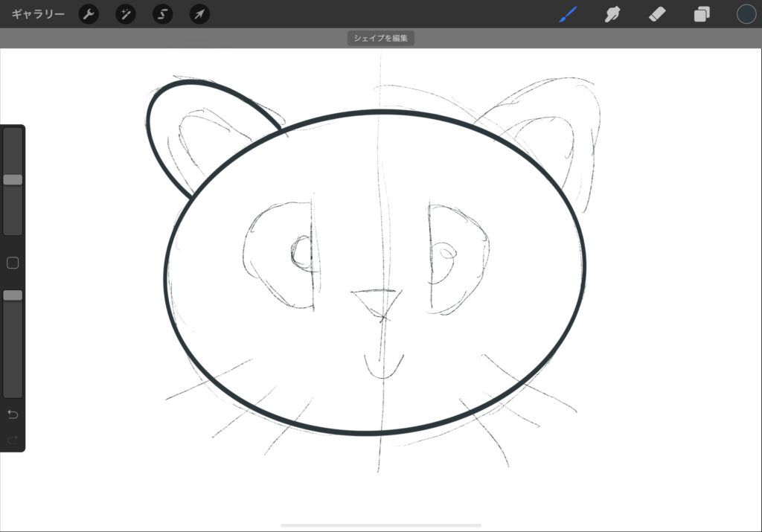Activate the Transform arrow tool
762x532 pixels.
(199, 14)
